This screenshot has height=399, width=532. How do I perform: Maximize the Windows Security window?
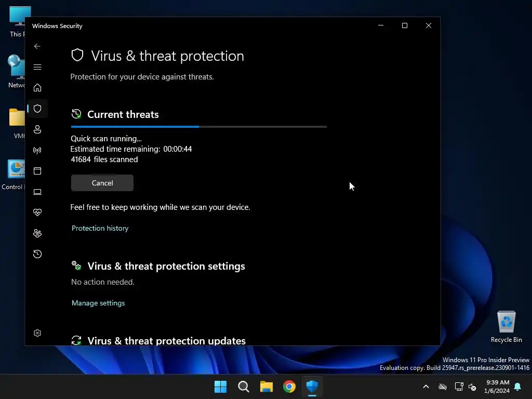tap(404, 25)
